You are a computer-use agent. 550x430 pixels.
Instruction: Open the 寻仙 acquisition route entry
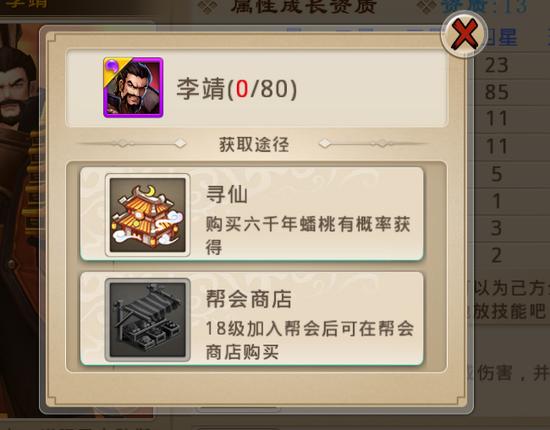click(252, 214)
